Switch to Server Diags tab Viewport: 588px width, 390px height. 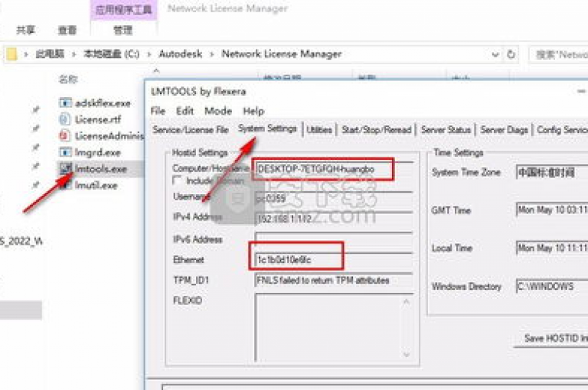point(504,130)
